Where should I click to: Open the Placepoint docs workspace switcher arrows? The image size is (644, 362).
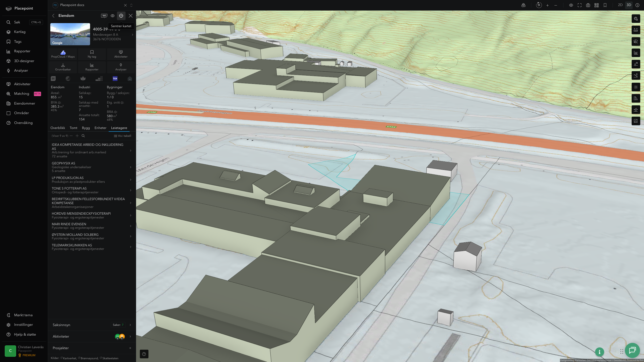[131, 5]
